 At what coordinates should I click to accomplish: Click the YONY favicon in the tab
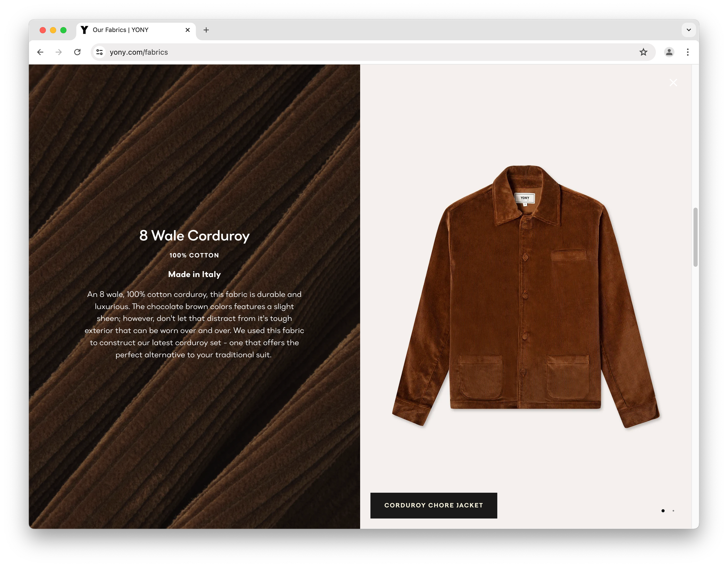(85, 30)
